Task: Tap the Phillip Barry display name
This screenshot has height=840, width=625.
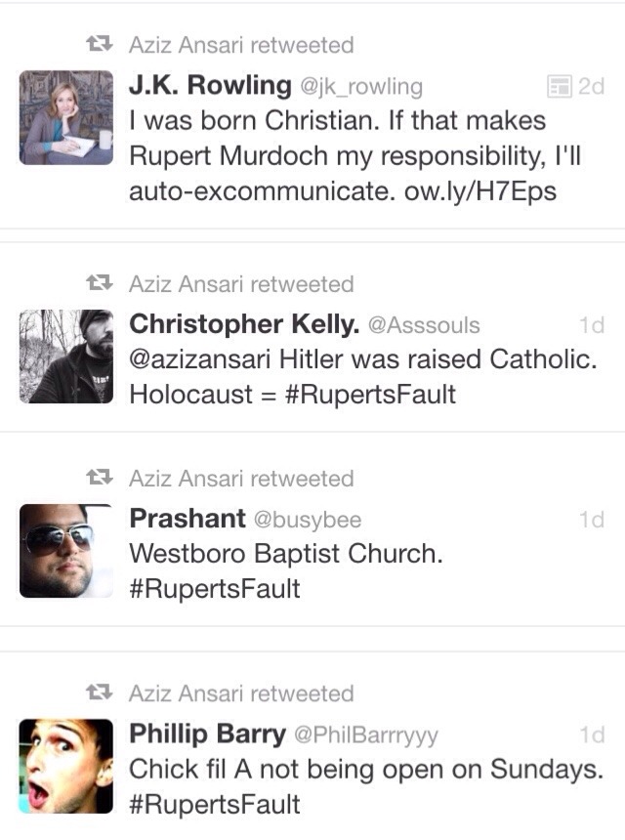Action: point(208,735)
